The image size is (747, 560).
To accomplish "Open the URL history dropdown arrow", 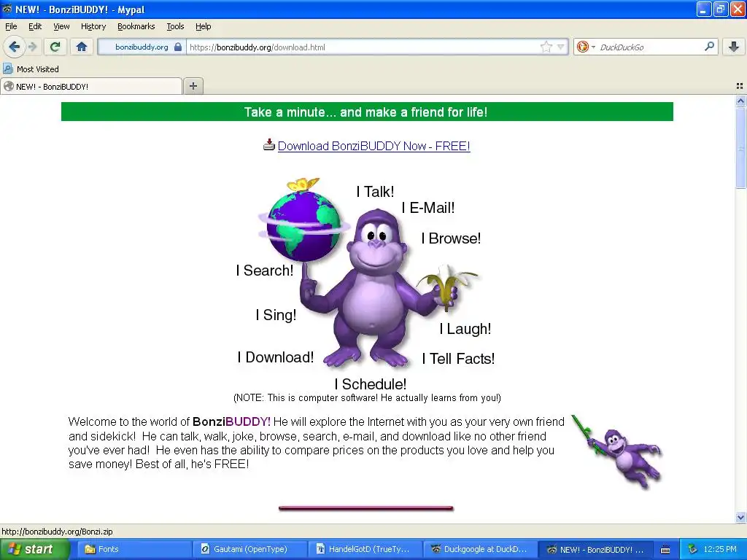I will 561,47.
